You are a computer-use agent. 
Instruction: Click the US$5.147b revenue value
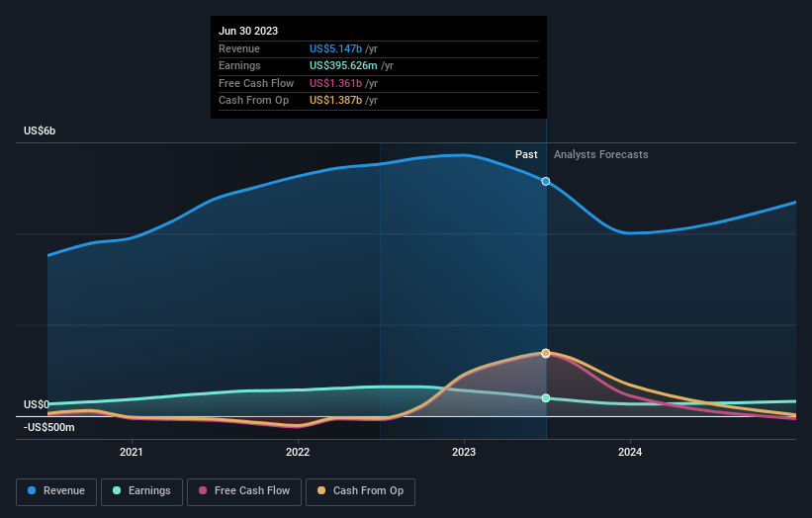pyautogui.click(x=335, y=48)
